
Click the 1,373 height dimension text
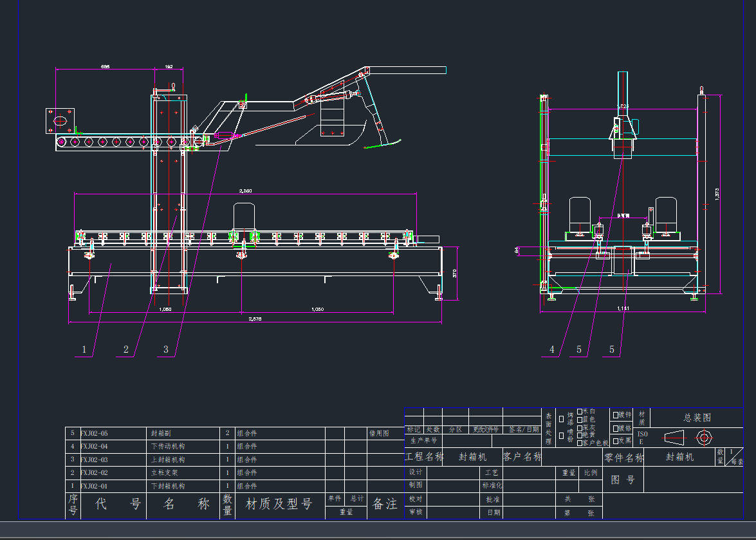coord(717,193)
